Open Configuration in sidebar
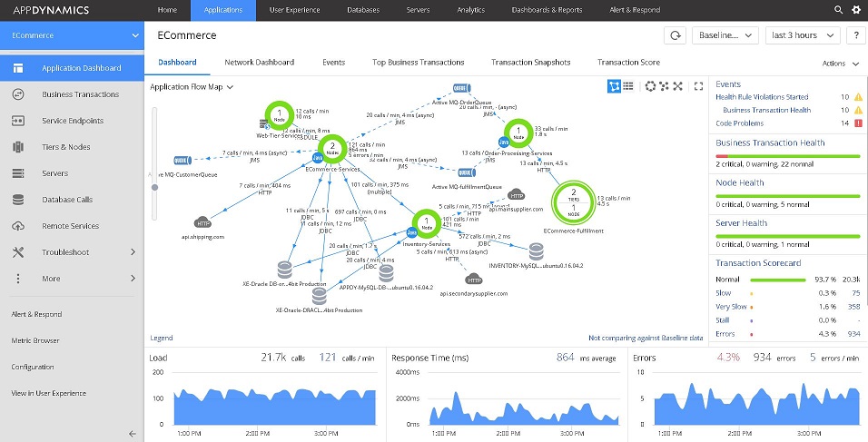This screenshot has height=442, width=868. [33, 368]
